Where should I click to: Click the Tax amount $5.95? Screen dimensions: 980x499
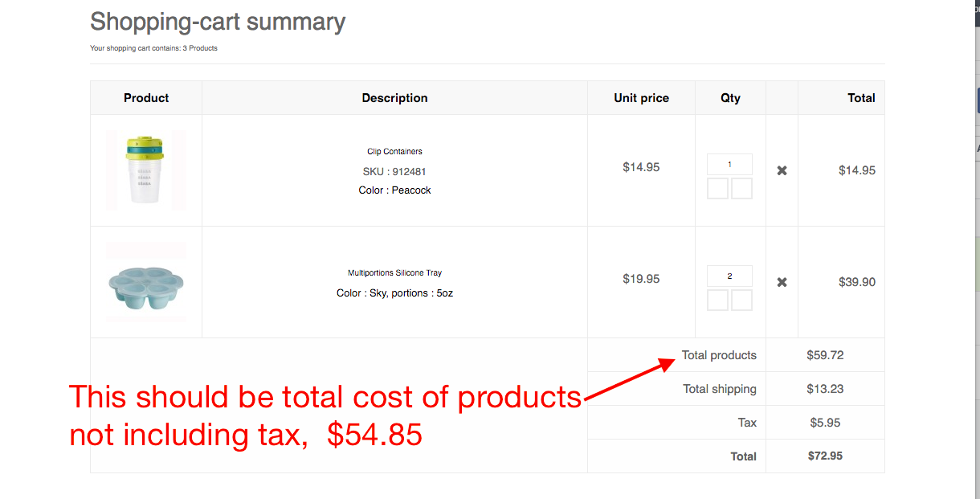pos(825,423)
